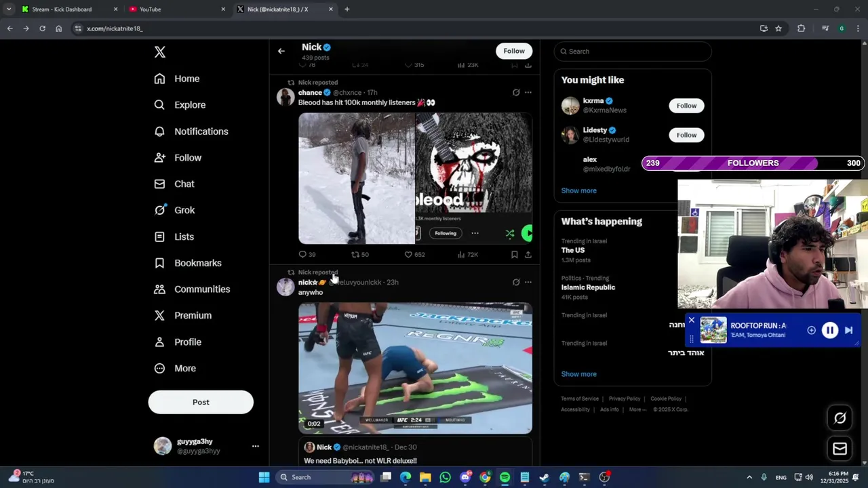868x488 pixels.
Task: Open chance's profile avatar
Action: tap(285, 97)
